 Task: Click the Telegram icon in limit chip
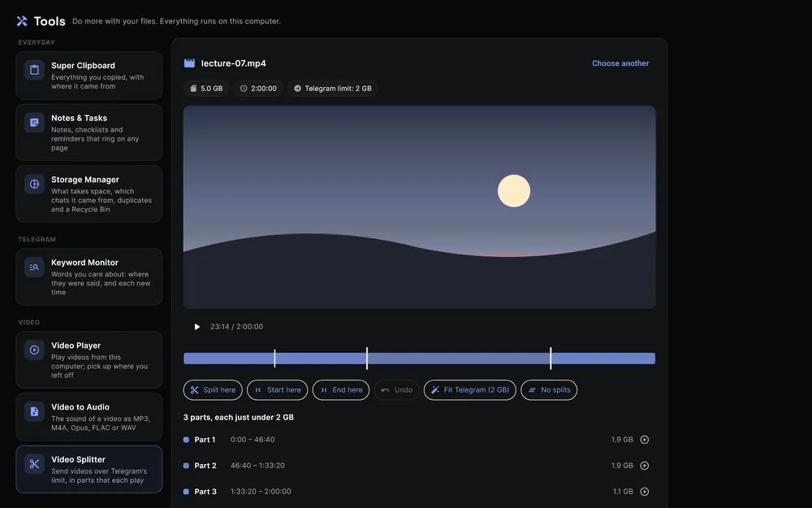pyautogui.click(x=297, y=89)
